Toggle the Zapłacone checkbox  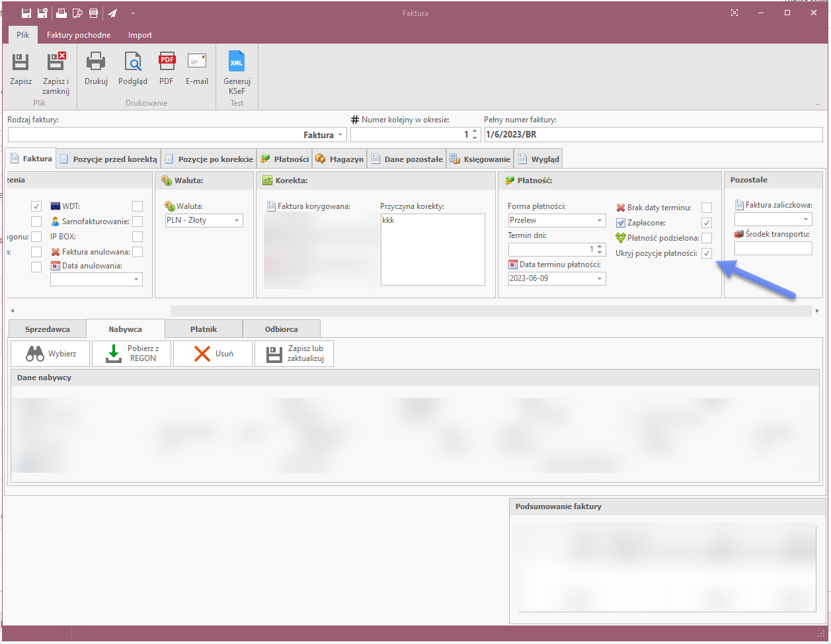click(707, 223)
